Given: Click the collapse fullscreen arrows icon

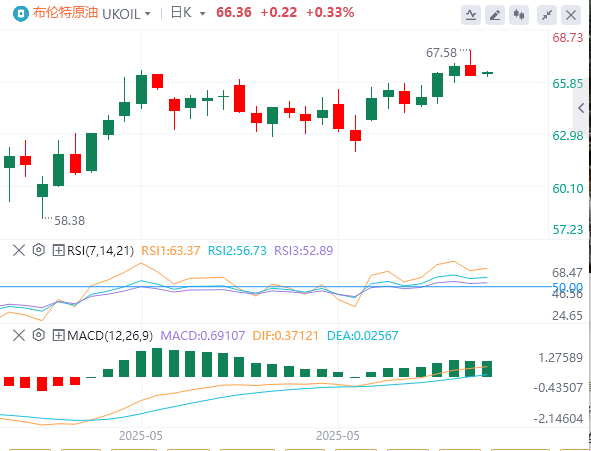Looking at the screenshot, I should click(547, 15).
